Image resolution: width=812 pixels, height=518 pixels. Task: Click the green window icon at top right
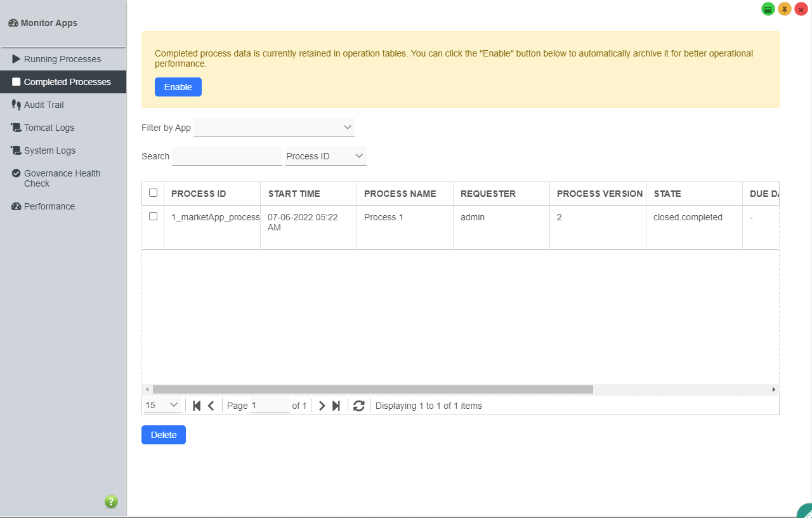768,10
